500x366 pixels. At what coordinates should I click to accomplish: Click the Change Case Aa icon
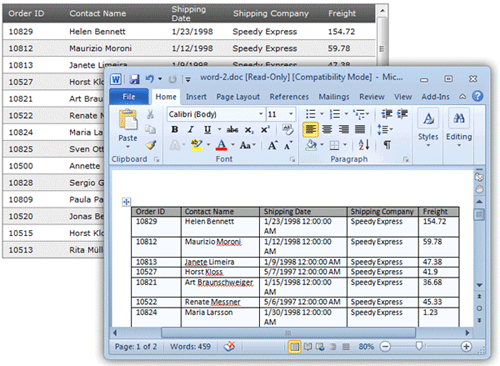tap(245, 145)
